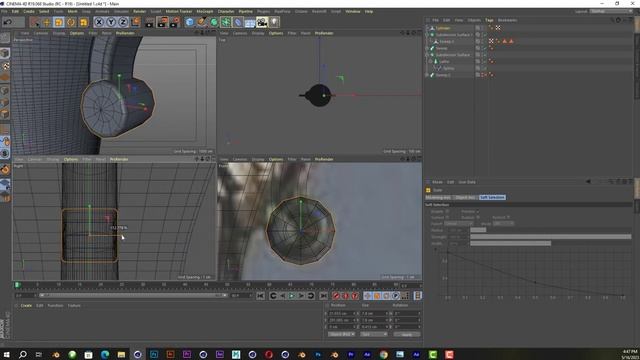Open the Render menu
The height and width of the screenshot is (360, 640).
(x=139, y=11)
